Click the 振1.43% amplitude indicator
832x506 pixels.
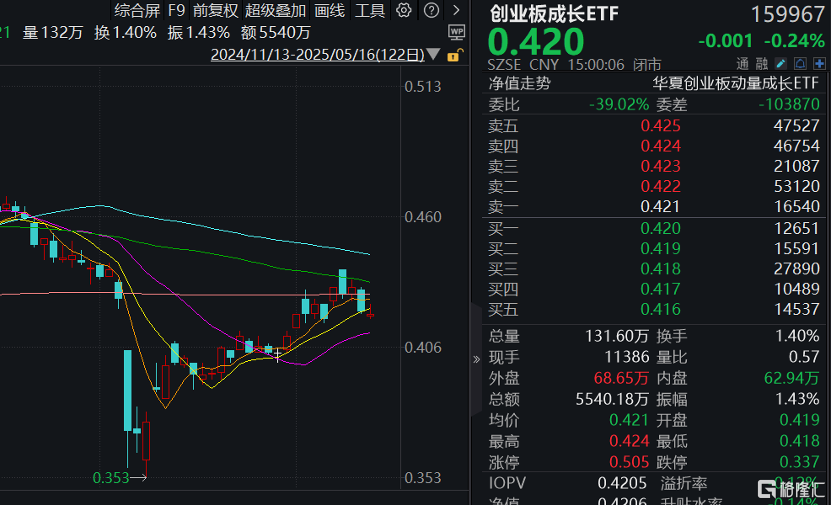tap(199, 33)
